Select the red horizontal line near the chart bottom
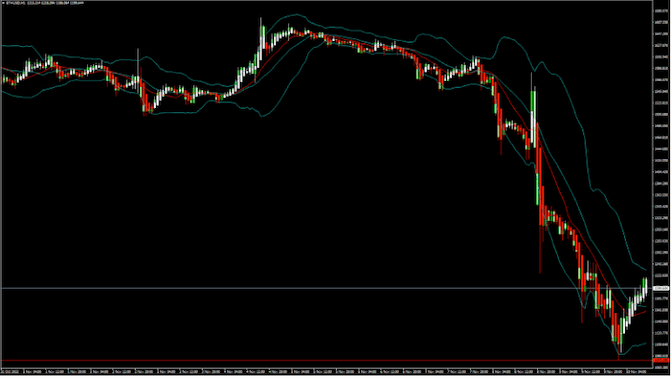The height and width of the screenshot is (380, 672). (326, 361)
